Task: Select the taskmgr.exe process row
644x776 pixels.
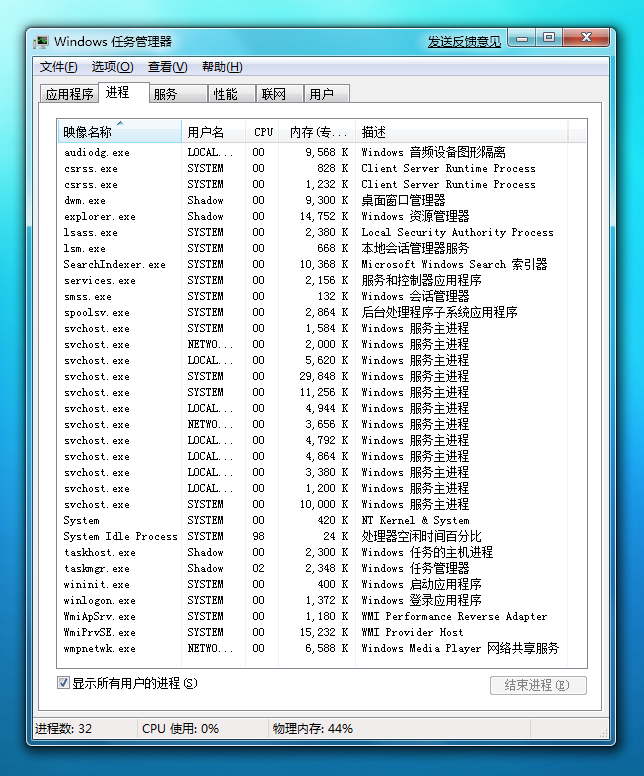Action: (x=322, y=568)
